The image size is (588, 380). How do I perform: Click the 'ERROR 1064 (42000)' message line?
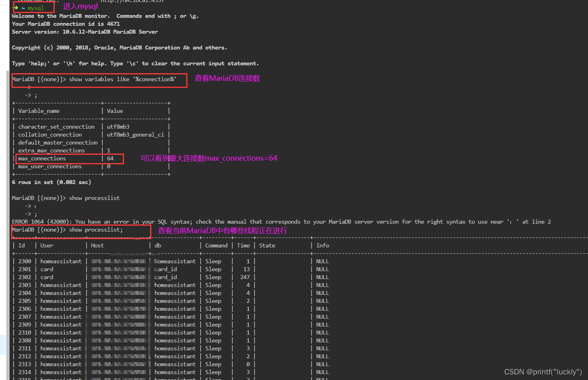point(281,222)
